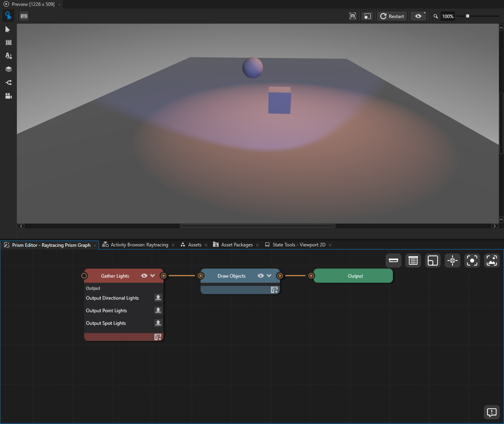Click Draw Objects output port

pos(280,276)
